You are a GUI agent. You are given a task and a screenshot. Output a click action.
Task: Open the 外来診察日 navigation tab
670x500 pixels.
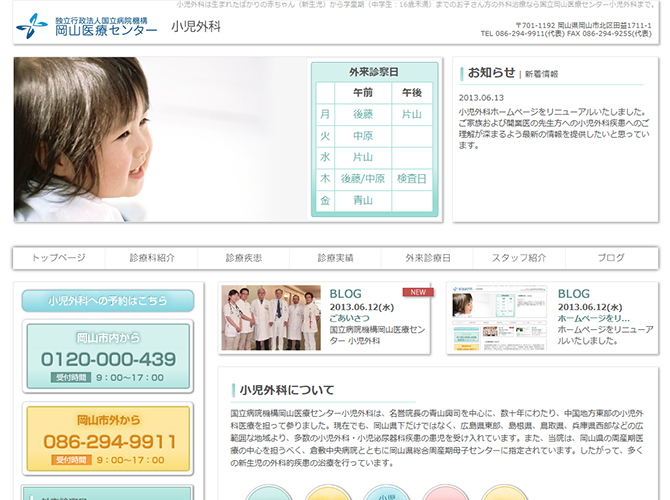pos(427,258)
